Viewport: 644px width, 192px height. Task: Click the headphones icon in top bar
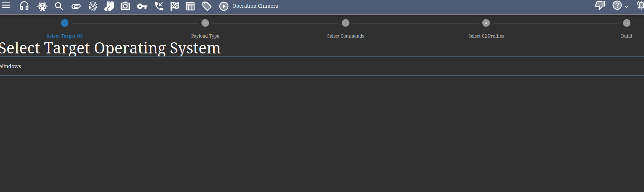[x=24, y=6]
